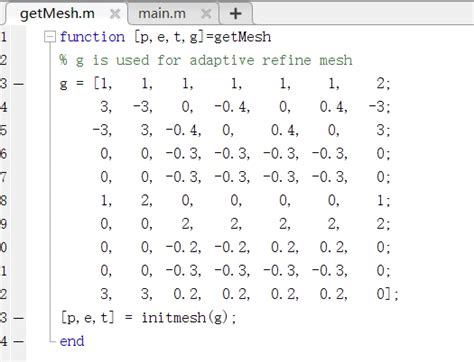Place cursor at 'g = [1,' assignment start
474x362 pixels.
86,84
